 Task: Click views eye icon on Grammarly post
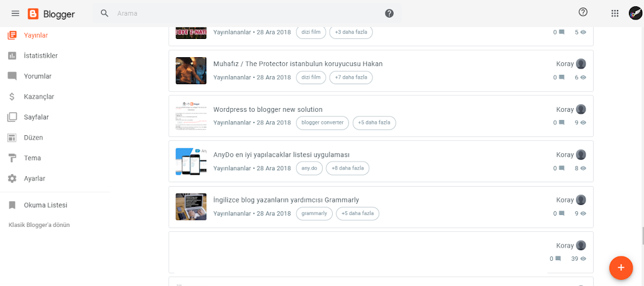(x=583, y=213)
